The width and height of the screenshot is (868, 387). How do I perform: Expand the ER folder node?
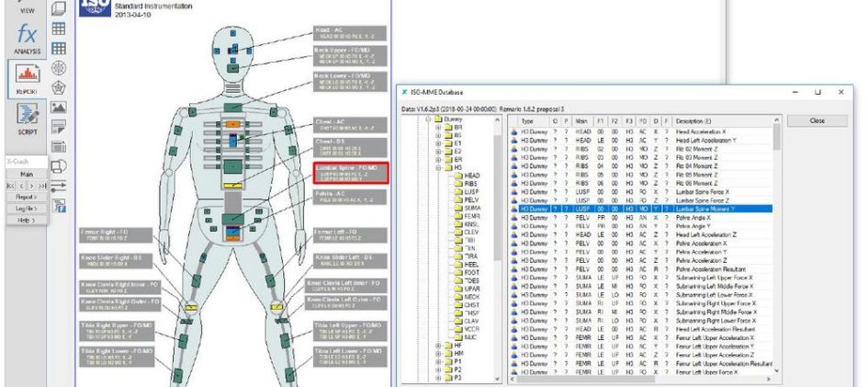click(438, 159)
